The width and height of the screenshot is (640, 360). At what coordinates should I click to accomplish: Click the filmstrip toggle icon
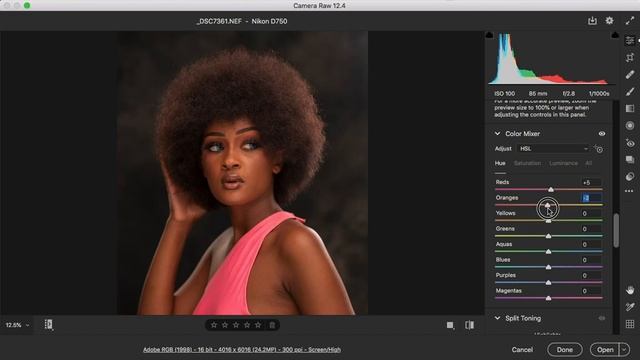pos(49,325)
